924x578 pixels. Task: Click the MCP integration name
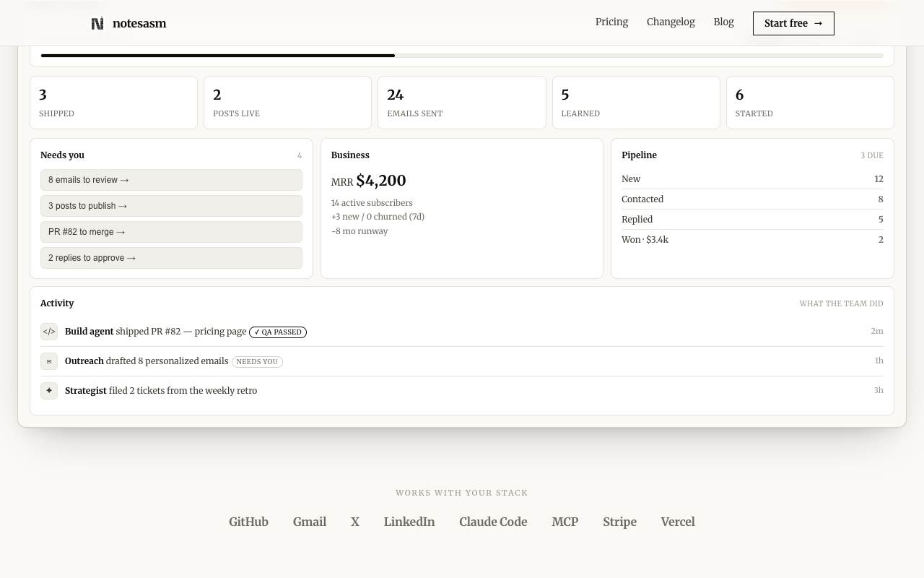(565, 522)
